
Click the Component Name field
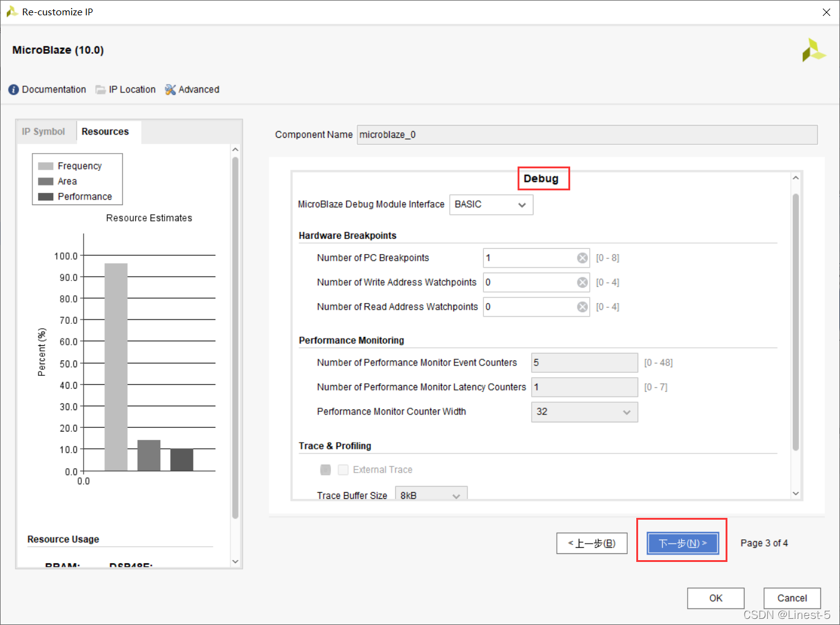587,135
